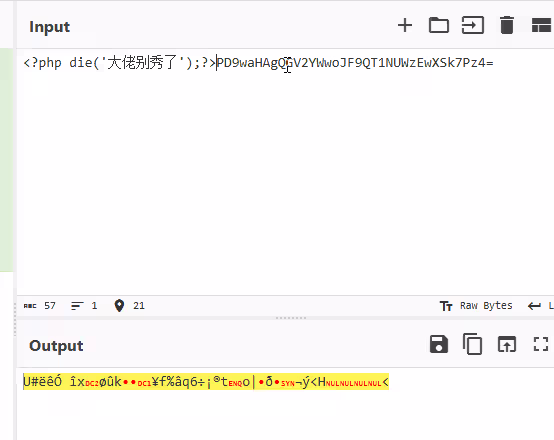Image resolution: width=554 pixels, height=440 pixels.
Task: Click the cursor position indicator 21
Action: point(130,306)
